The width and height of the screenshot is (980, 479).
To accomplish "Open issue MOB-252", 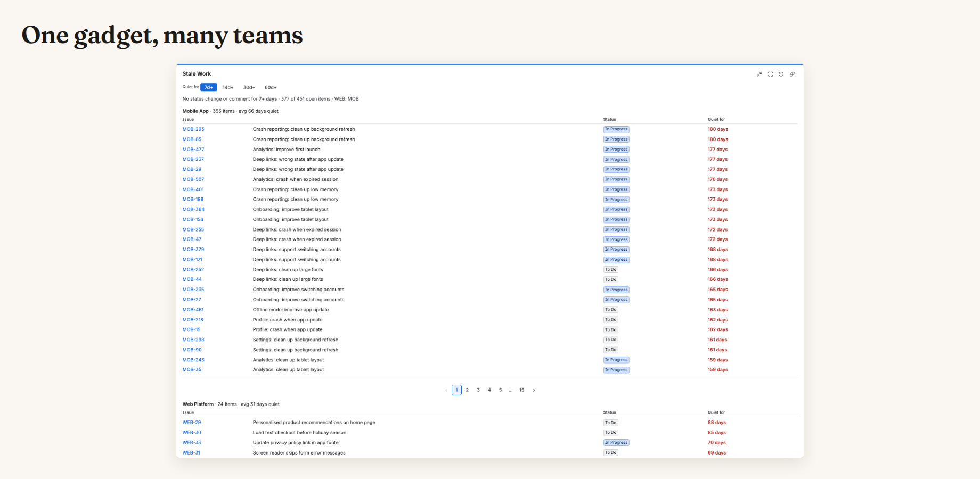I will (193, 270).
